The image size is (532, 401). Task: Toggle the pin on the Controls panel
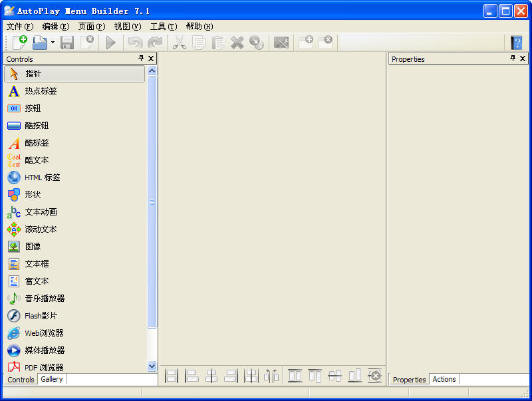[140, 59]
